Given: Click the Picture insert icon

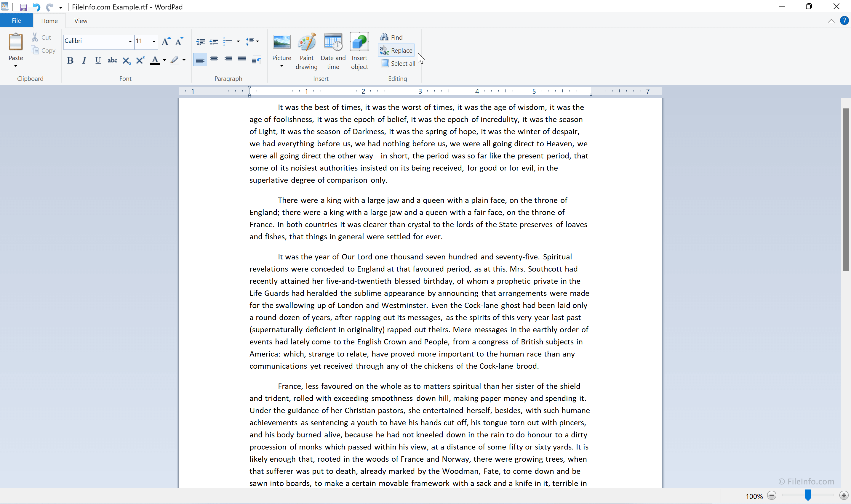Looking at the screenshot, I should (282, 42).
